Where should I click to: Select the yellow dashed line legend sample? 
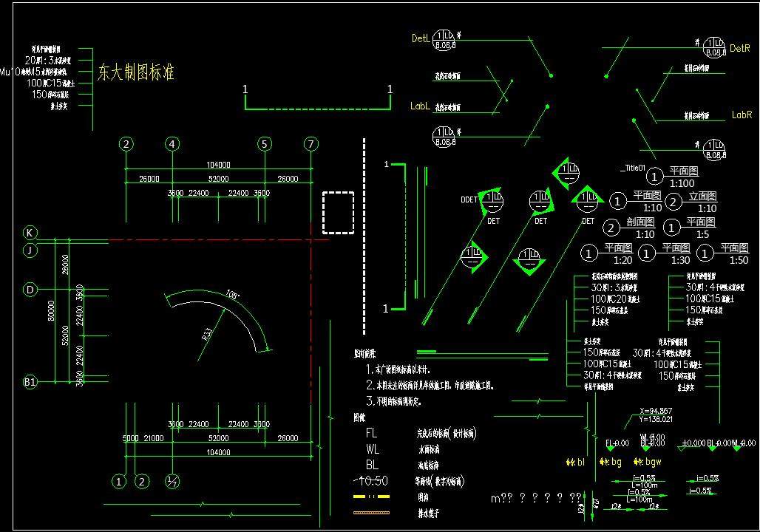pos(372,497)
